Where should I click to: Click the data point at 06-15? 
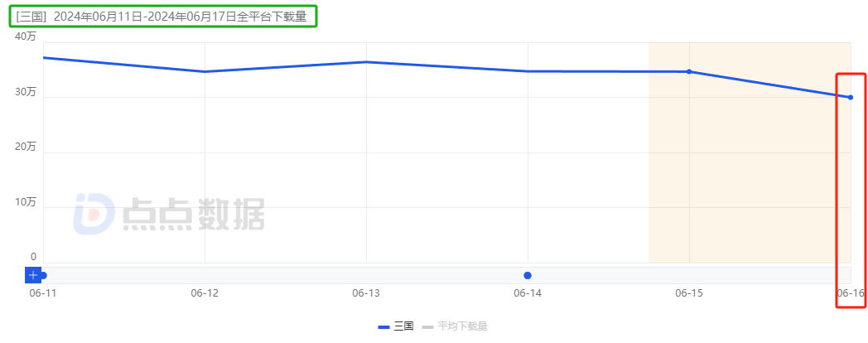click(689, 71)
